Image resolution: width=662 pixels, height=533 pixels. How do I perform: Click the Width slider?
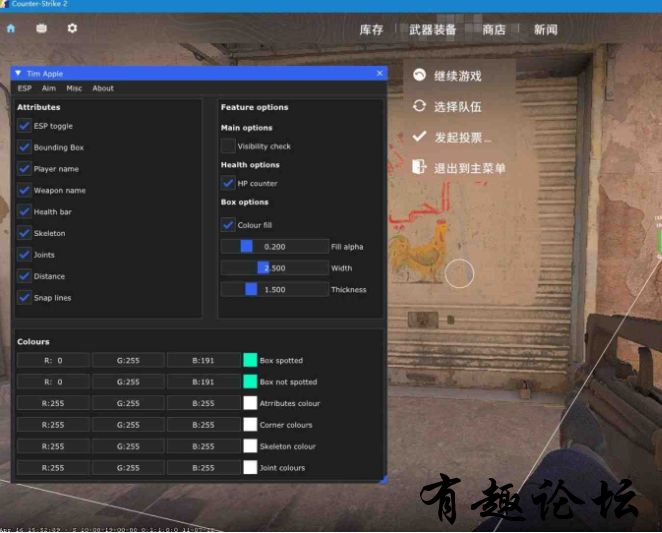[x=275, y=268]
